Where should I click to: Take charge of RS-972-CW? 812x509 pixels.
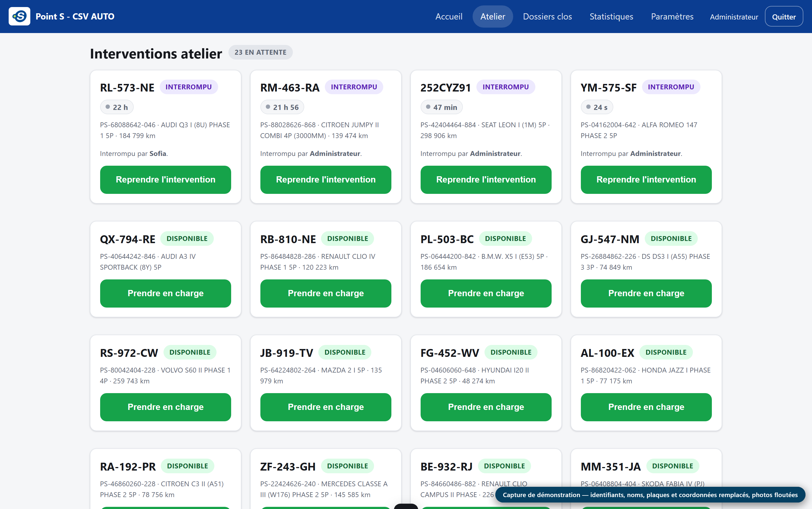click(x=165, y=407)
